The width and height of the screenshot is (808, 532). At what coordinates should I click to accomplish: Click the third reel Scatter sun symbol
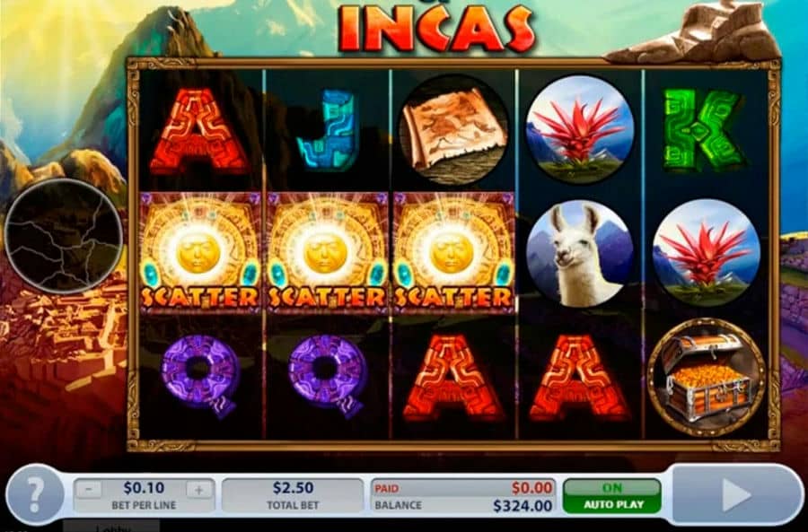(454, 253)
